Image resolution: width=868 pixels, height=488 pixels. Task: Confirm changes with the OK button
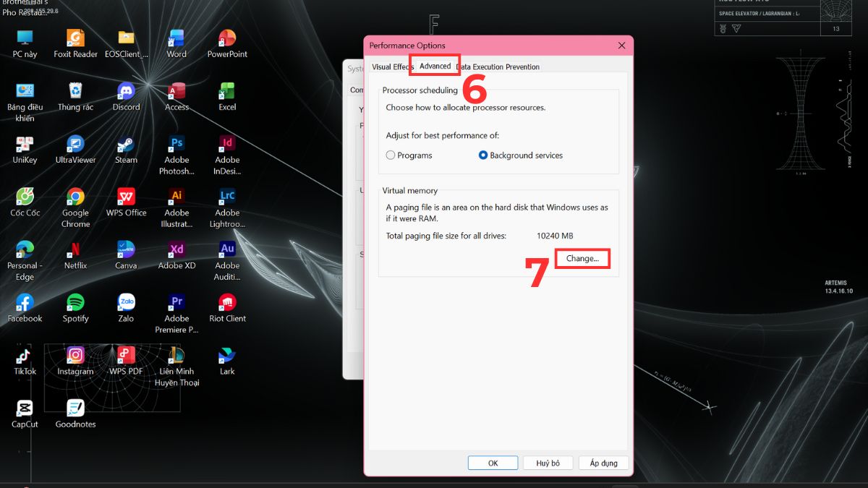(x=493, y=463)
